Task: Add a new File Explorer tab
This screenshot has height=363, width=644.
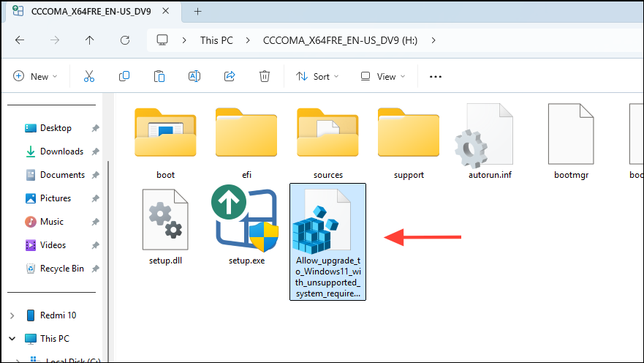Action: [197, 12]
